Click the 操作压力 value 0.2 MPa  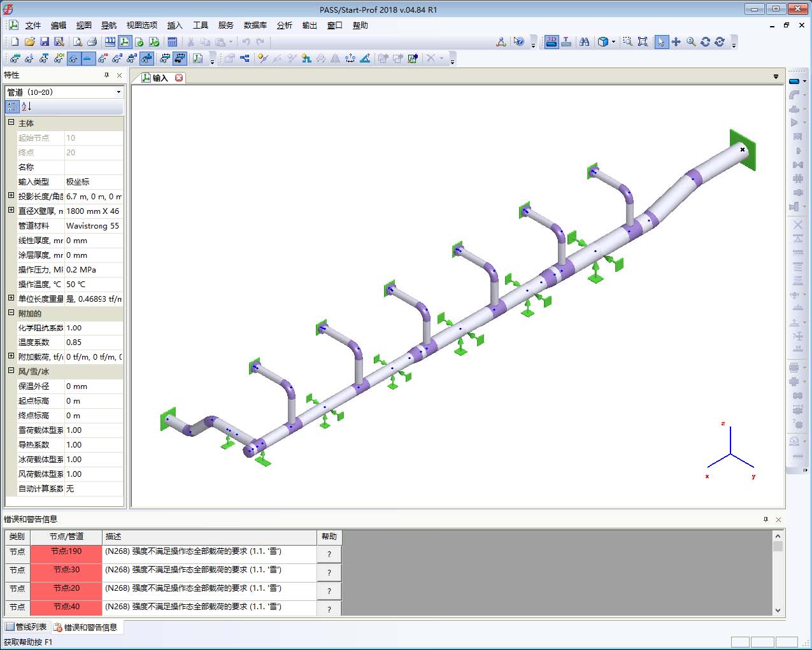pyautogui.click(x=94, y=270)
